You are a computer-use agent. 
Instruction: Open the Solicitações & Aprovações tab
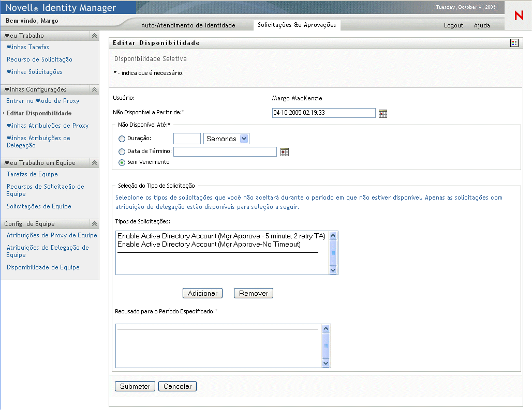(x=297, y=25)
